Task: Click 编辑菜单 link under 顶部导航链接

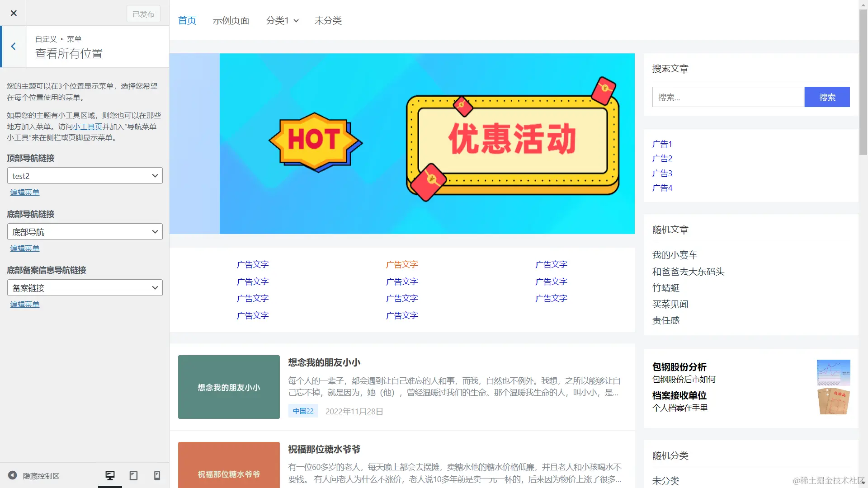Action: coord(25,192)
